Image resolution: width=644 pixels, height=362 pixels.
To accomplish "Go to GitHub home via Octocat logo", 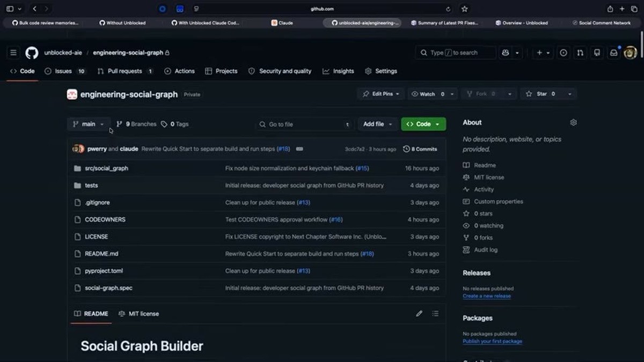I will [x=32, y=53].
